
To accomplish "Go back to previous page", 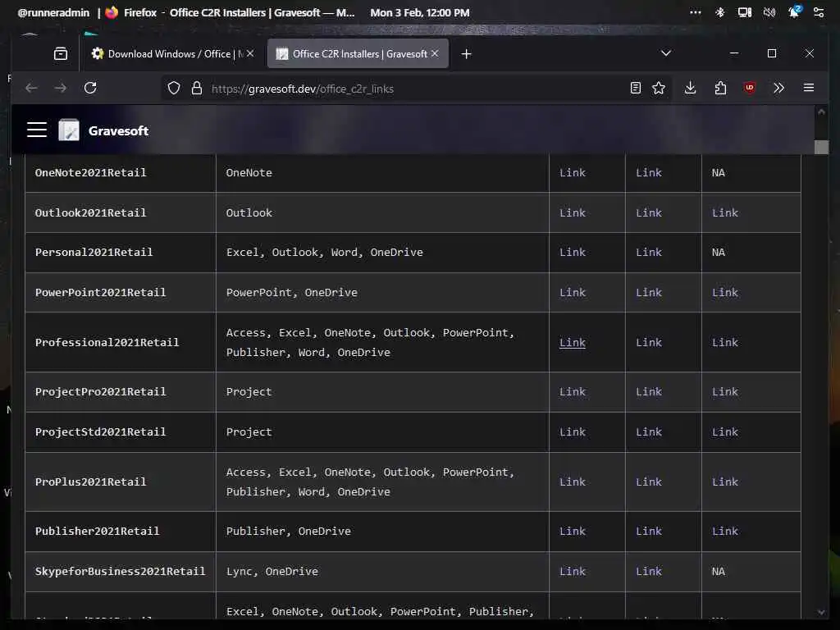I will coord(32,89).
